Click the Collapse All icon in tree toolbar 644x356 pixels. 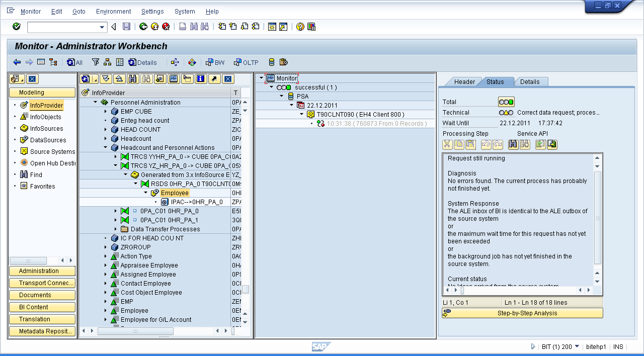pyautogui.click(x=119, y=78)
